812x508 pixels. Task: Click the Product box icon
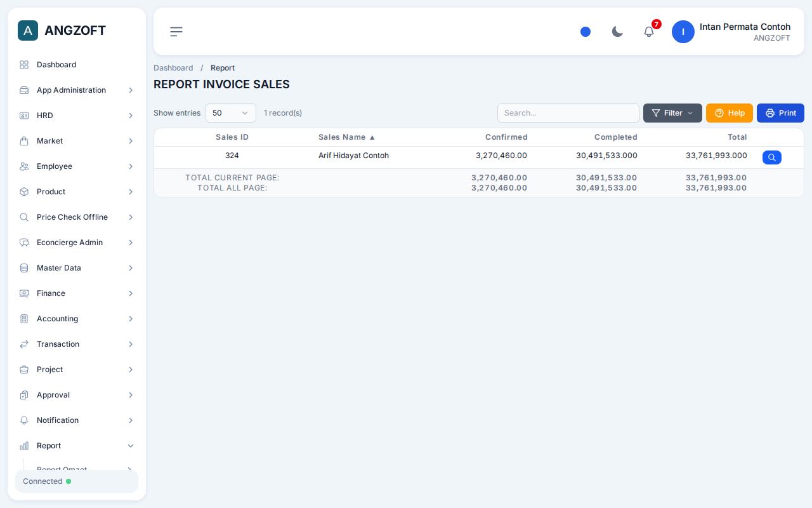click(x=24, y=192)
